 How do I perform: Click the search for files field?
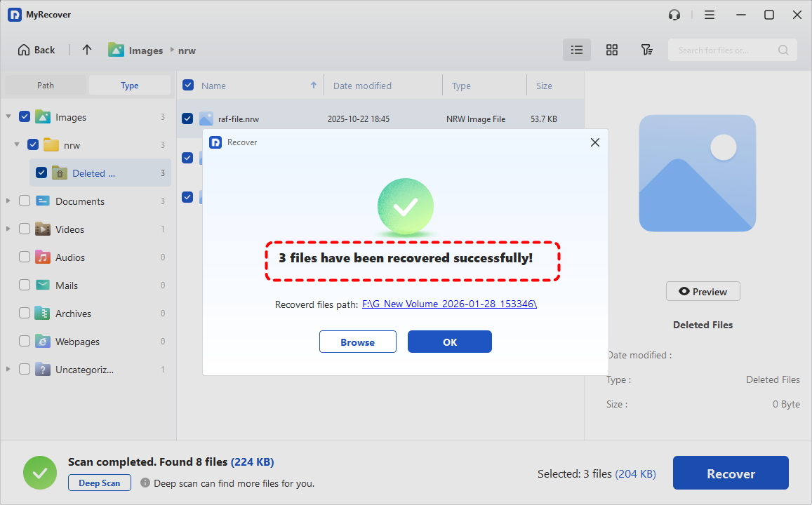coord(726,50)
